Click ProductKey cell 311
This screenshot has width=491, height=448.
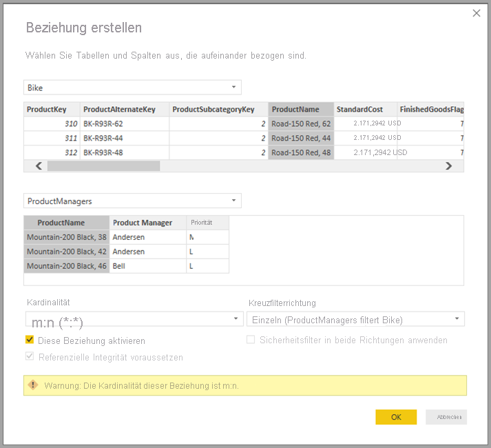click(x=52, y=139)
